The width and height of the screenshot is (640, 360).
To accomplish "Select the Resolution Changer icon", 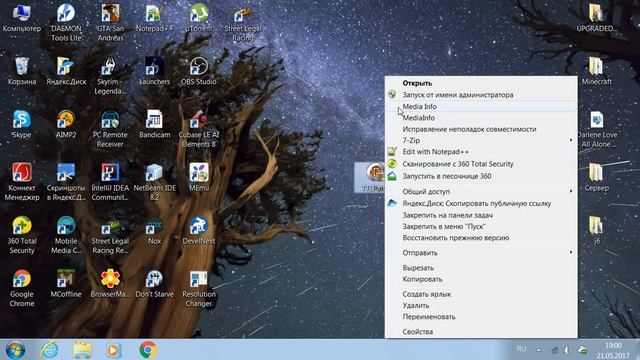I will 198,288.
